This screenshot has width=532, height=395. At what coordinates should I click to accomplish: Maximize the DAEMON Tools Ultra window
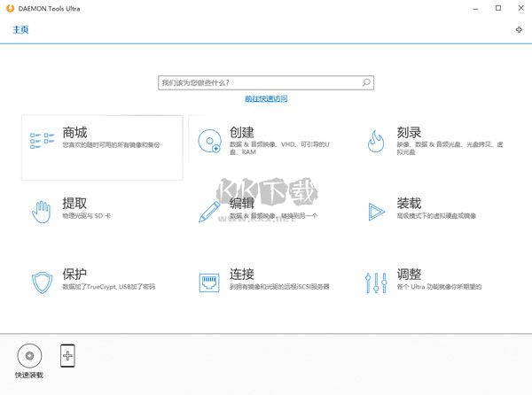point(498,8)
